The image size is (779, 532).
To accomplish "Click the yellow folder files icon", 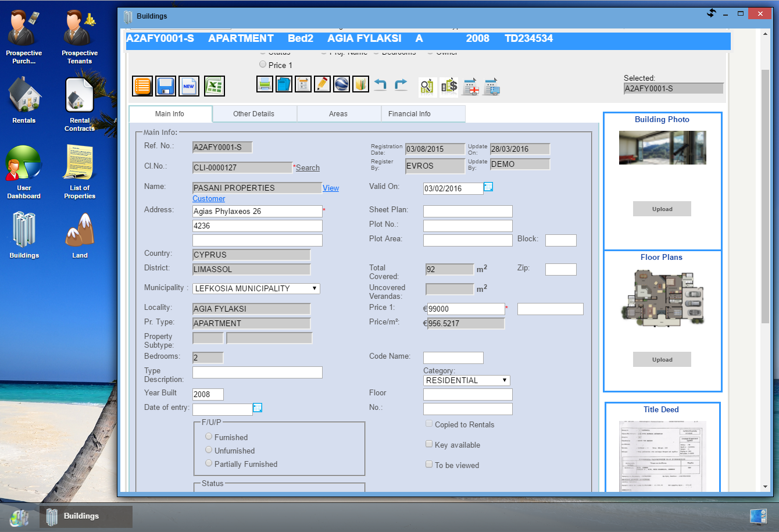I will point(361,84).
